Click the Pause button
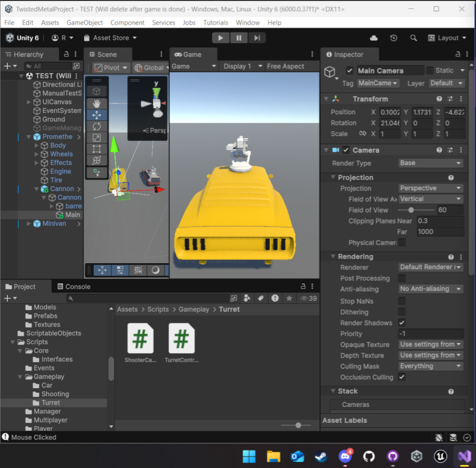The image size is (476, 468). pyautogui.click(x=239, y=38)
